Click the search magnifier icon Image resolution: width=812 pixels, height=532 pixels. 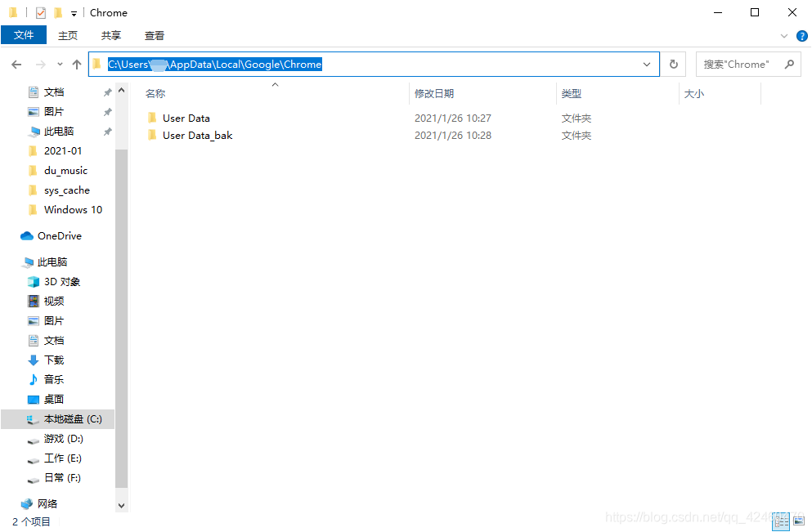click(789, 65)
